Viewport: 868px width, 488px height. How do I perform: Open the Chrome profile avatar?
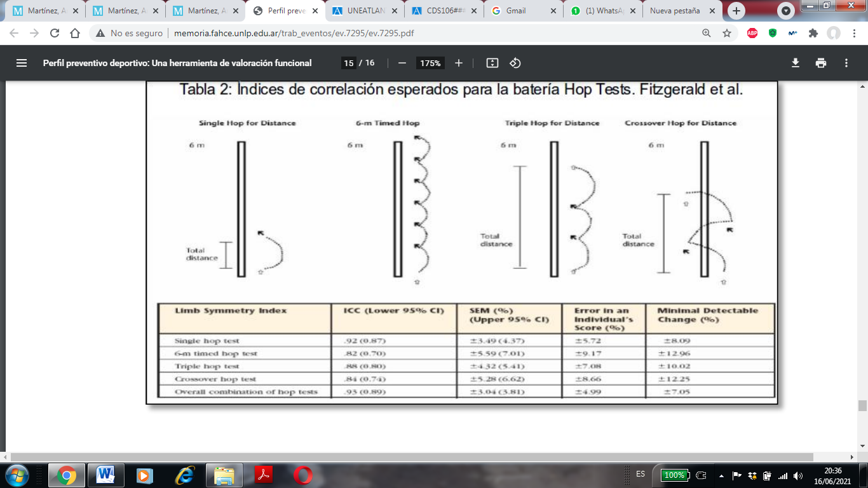pos(833,33)
